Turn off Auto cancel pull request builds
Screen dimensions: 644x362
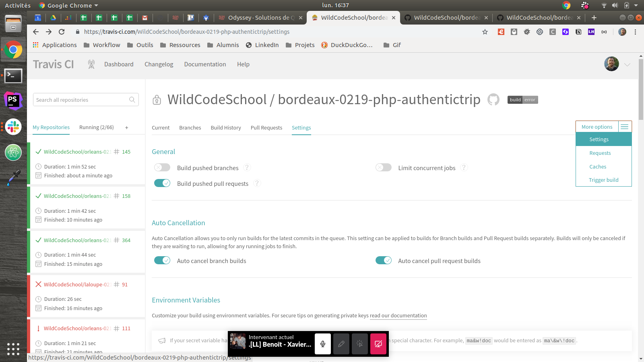(384, 260)
